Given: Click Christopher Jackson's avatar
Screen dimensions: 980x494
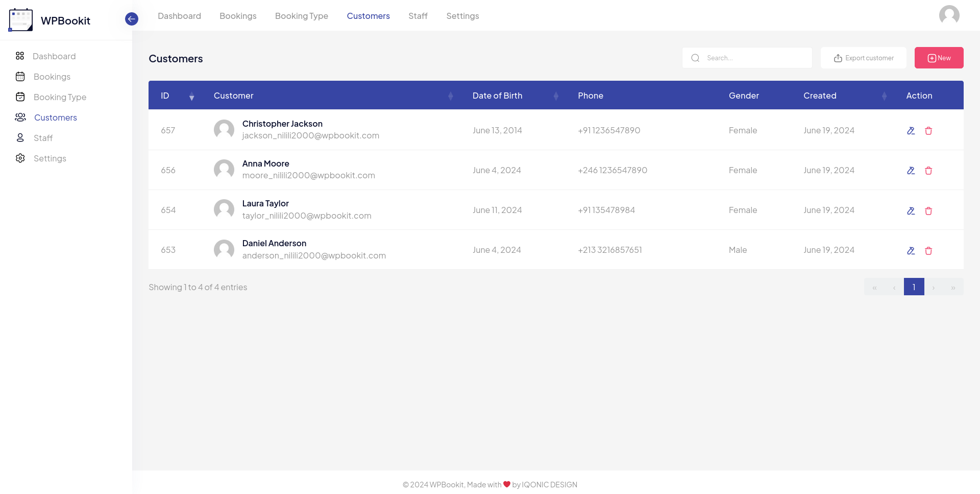Looking at the screenshot, I should coord(224,130).
